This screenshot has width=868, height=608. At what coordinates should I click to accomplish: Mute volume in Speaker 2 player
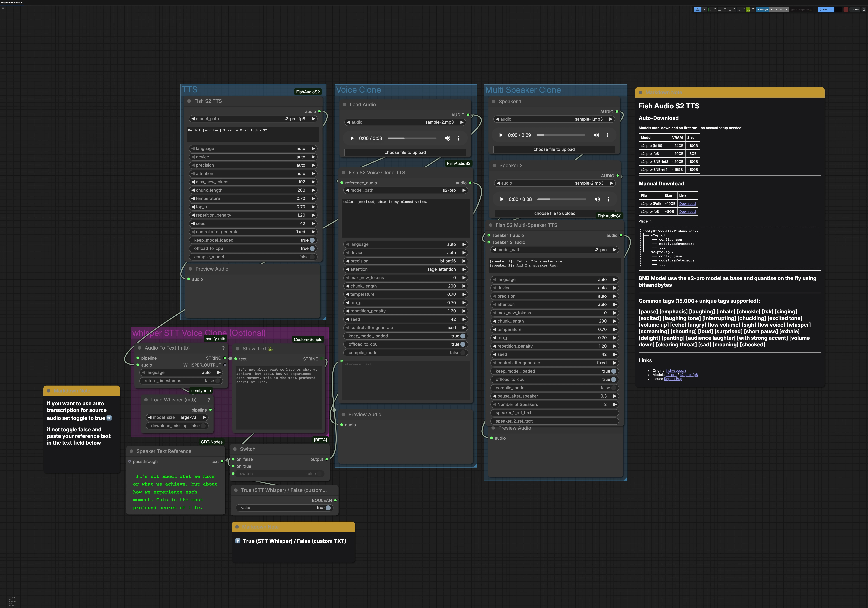tap(597, 199)
